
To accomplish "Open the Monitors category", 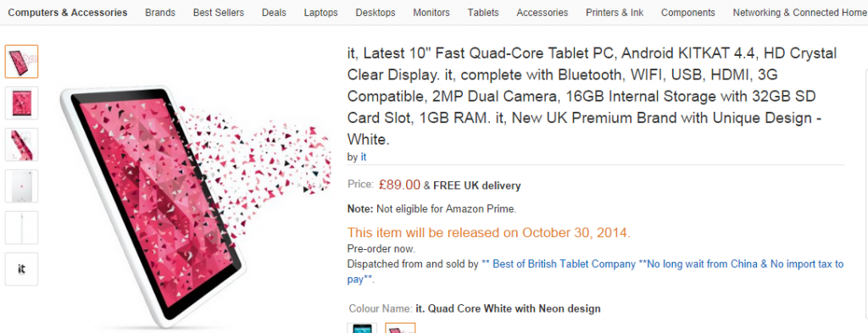I will pyautogui.click(x=431, y=12).
